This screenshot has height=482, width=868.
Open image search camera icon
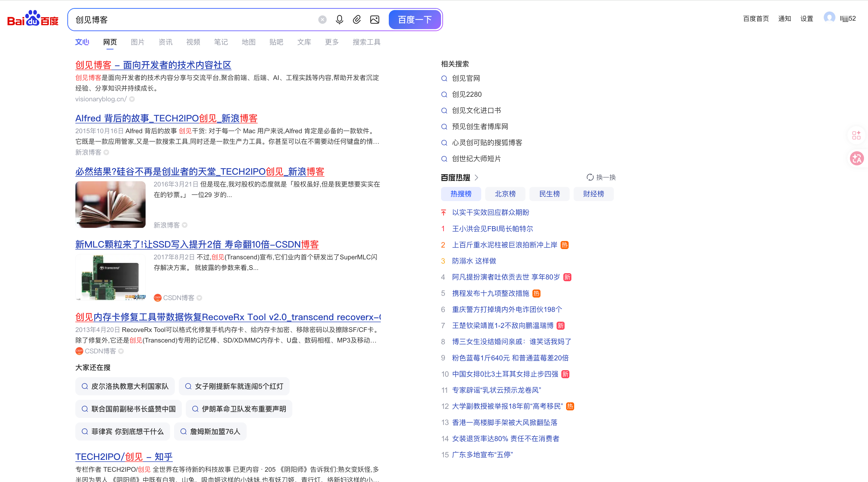(x=375, y=20)
